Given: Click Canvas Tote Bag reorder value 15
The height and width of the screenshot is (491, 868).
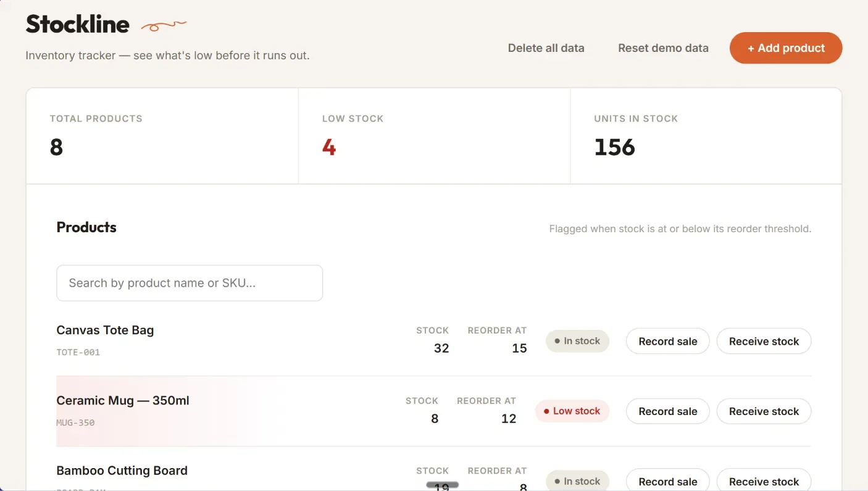Looking at the screenshot, I should click(520, 348).
